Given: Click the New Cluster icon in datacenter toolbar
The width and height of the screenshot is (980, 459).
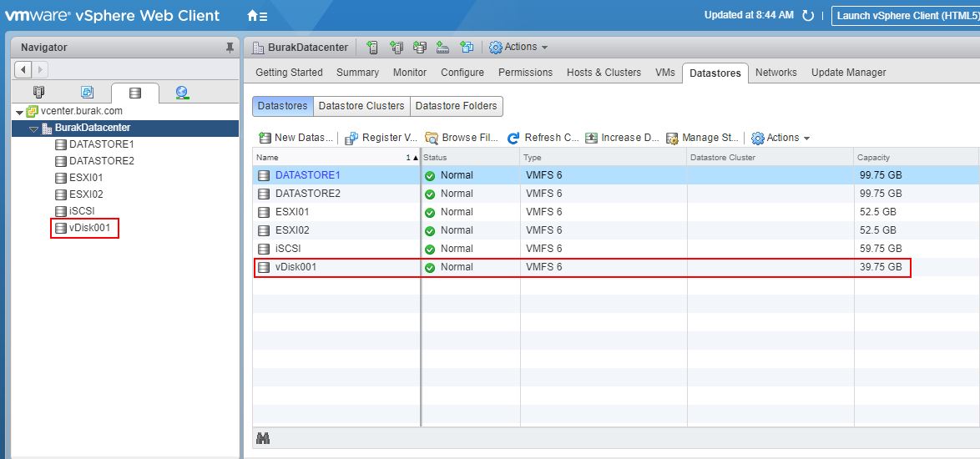Looking at the screenshot, I should 397,47.
